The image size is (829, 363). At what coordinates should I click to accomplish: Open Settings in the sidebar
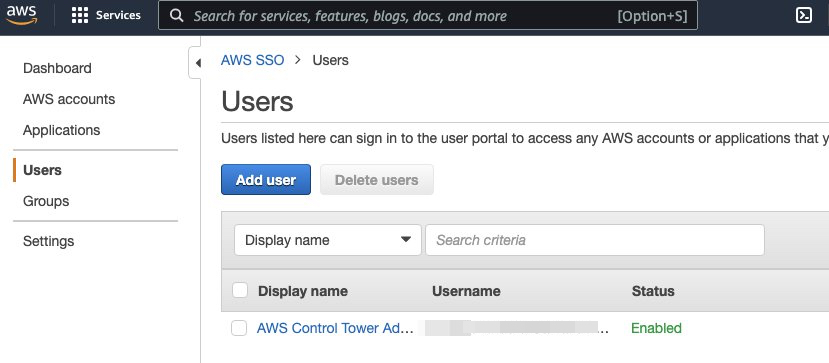coord(48,241)
